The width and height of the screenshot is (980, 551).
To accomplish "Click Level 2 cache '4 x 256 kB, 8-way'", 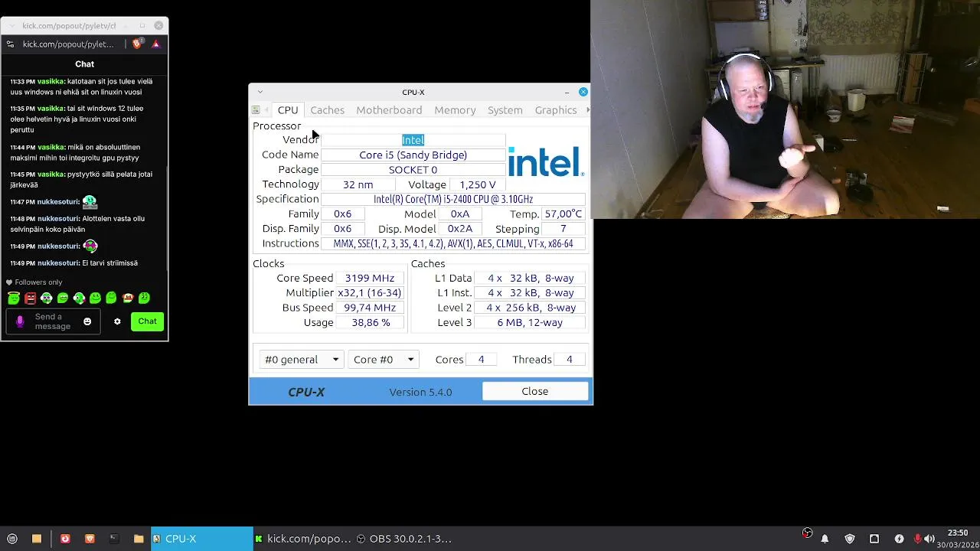I will (531, 308).
